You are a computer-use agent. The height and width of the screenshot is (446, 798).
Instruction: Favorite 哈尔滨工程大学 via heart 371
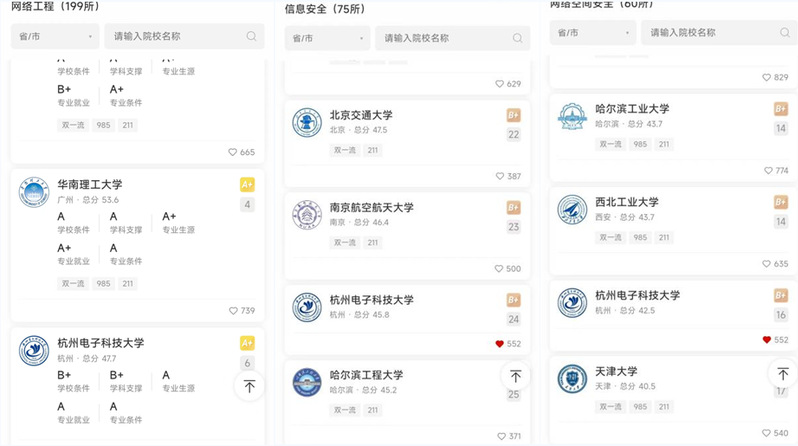(x=501, y=436)
